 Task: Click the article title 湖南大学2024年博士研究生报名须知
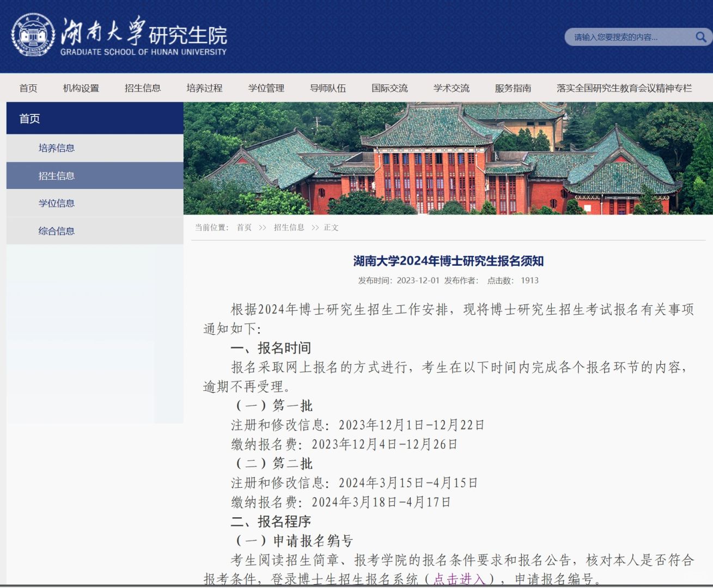[x=448, y=261]
